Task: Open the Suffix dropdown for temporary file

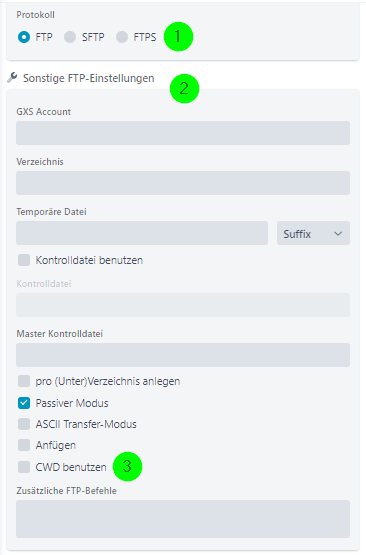Action: click(313, 233)
